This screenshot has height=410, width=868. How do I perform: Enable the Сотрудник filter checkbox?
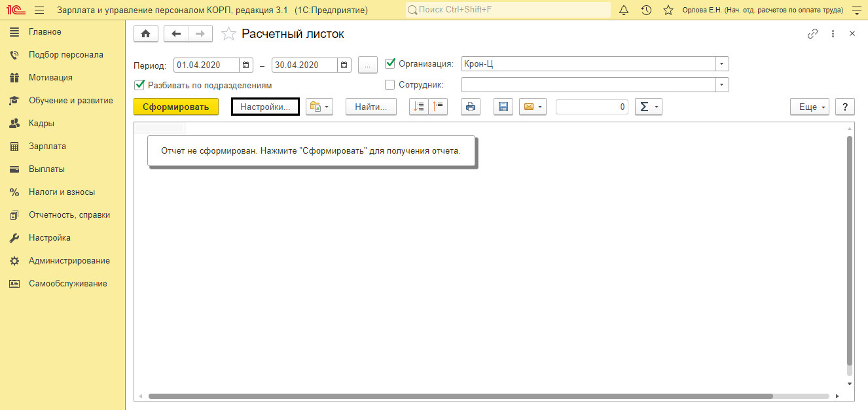[x=390, y=84]
